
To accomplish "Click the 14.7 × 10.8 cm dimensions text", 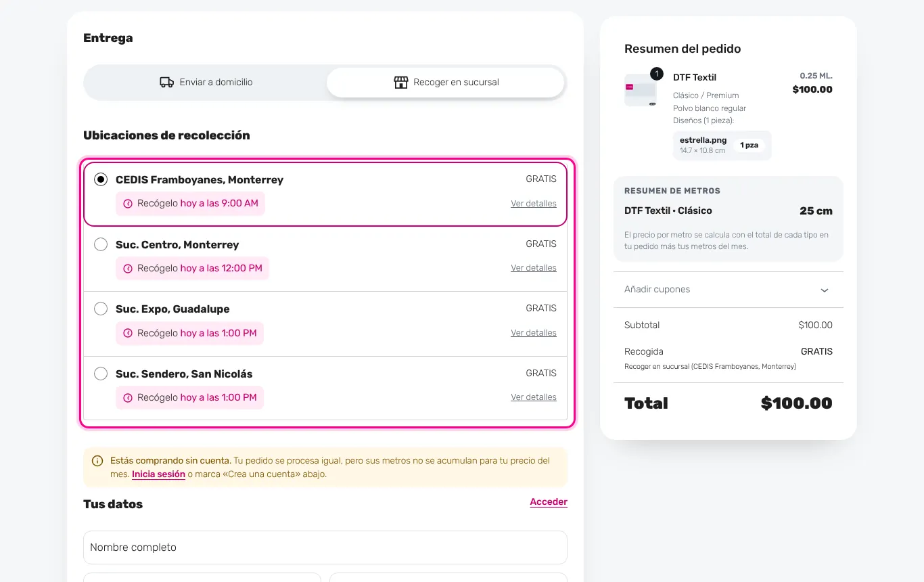I will [x=702, y=150].
